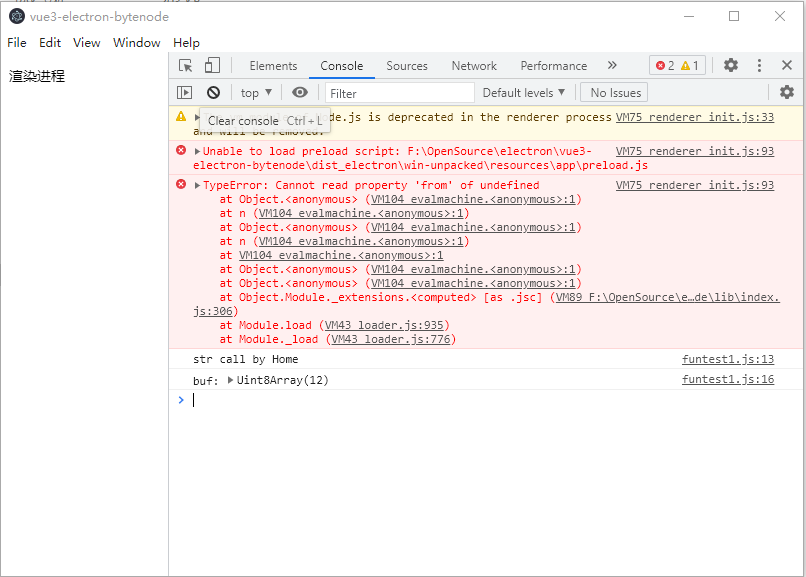Open the Default levels dropdown
Screen dimensions: 806x577
point(523,92)
